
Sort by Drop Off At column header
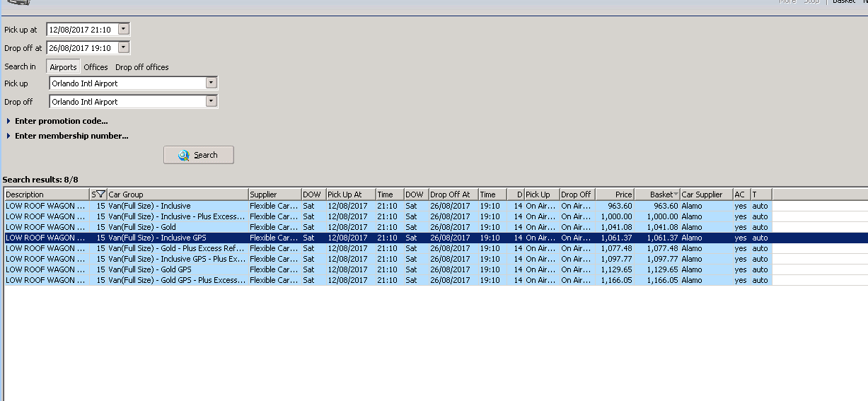click(453, 194)
